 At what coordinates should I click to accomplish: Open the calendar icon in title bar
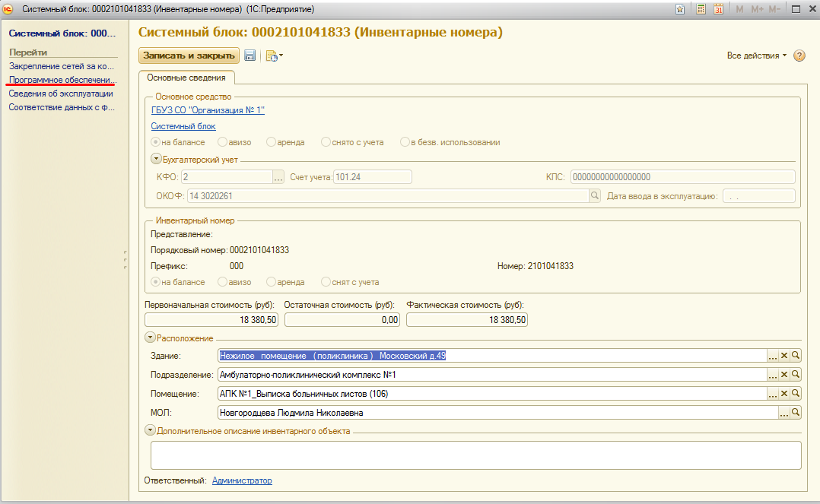pos(717,9)
